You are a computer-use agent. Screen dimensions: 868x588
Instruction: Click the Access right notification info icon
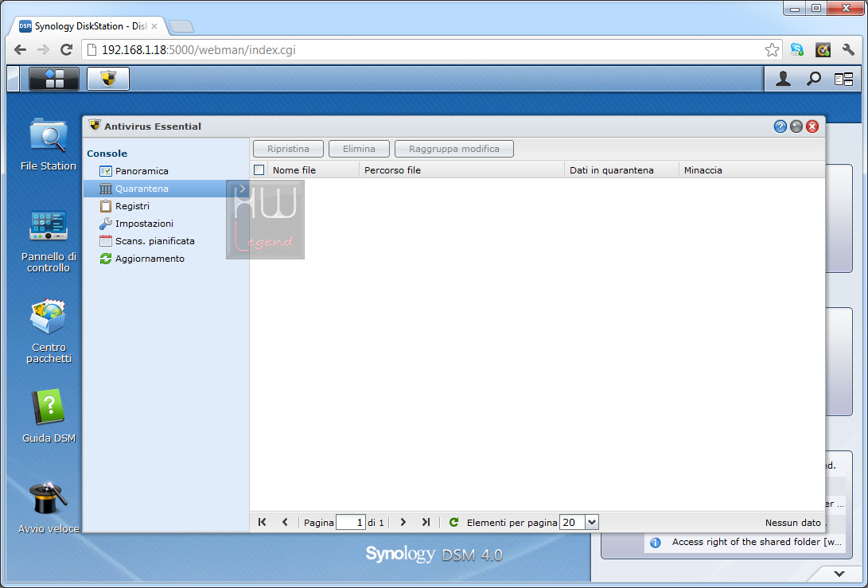click(656, 543)
